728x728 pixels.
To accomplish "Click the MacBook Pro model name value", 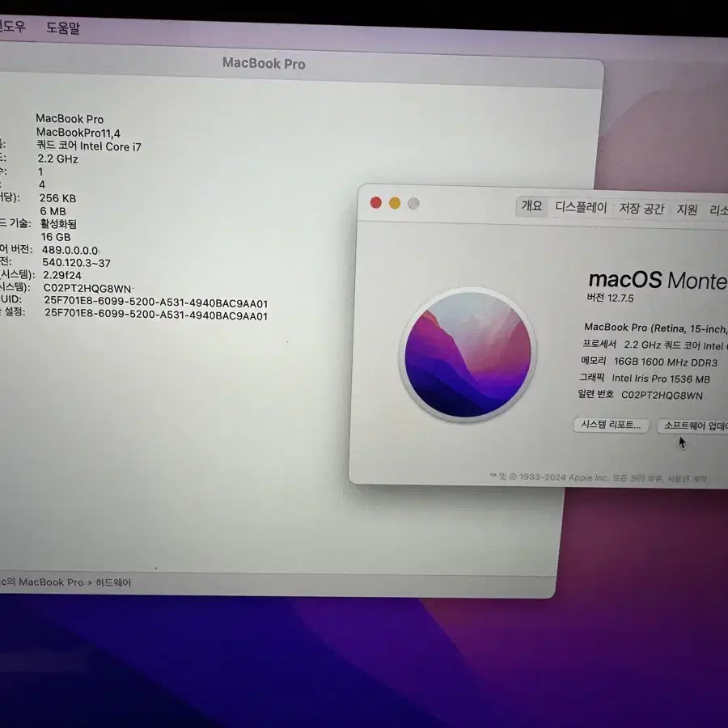I will (70, 120).
